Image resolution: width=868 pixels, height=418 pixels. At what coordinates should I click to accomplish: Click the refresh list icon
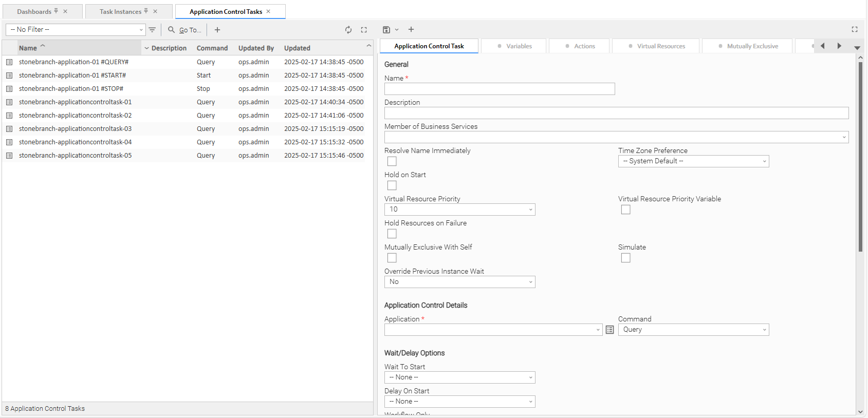[x=348, y=30]
